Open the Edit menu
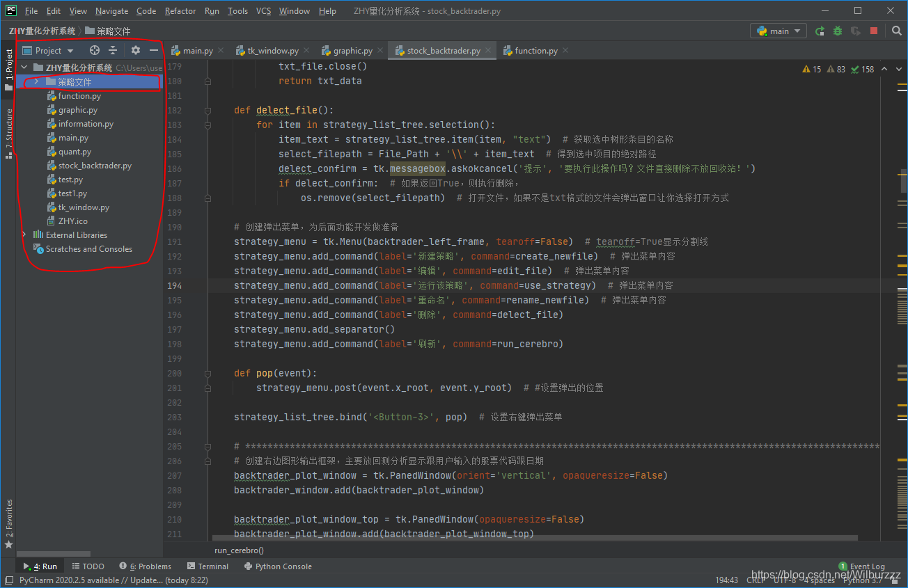The height and width of the screenshot is (588, 908). [54, 11]
